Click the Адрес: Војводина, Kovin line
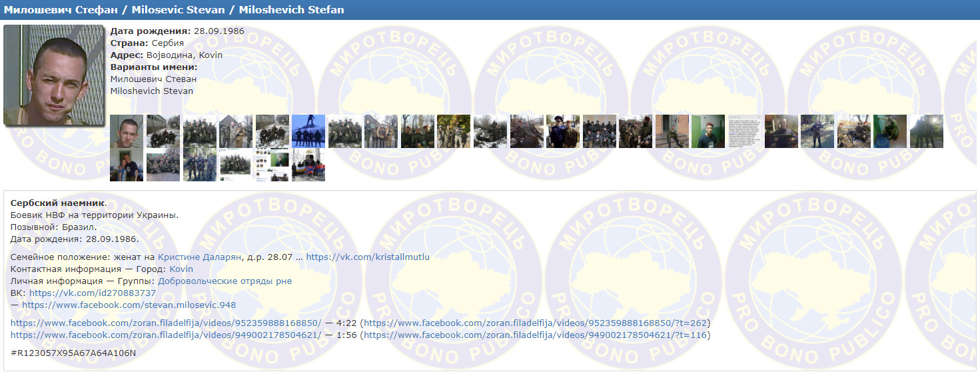This screenshot has height=376, width=980. (x=167, y=55)
